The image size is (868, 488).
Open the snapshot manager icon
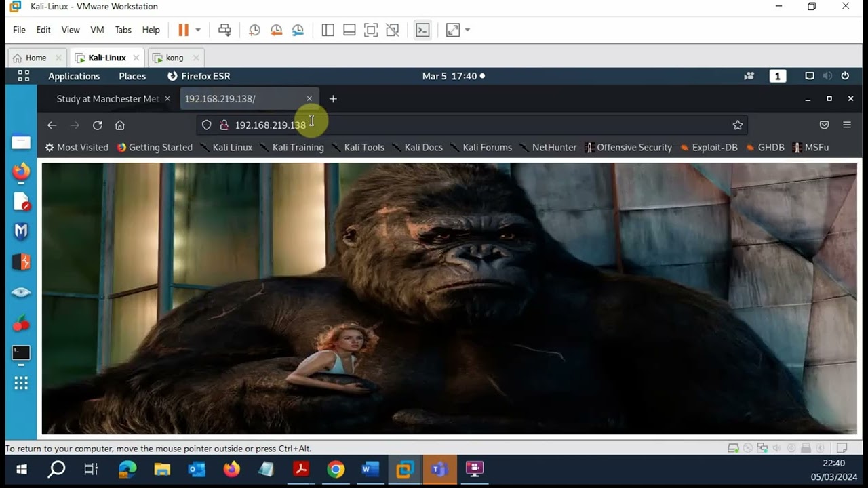click(x=298, y=30)
